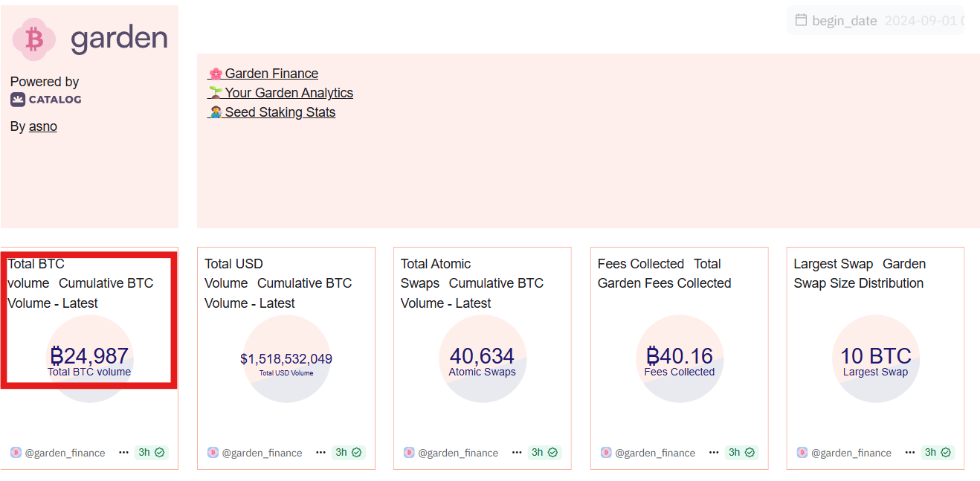
Task: Click the Total BTC volume card title
Action: [x=80, y=283]
